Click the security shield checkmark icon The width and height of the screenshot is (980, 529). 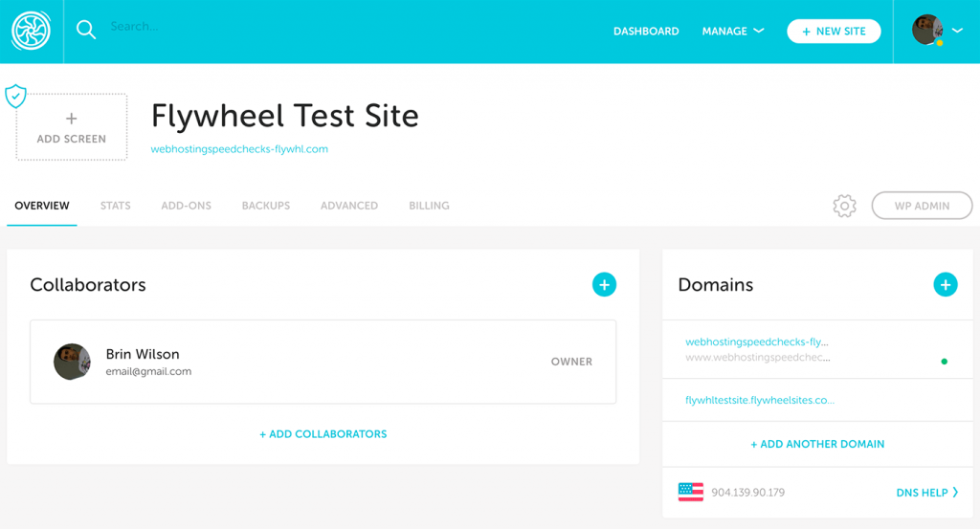coord(15,97)
